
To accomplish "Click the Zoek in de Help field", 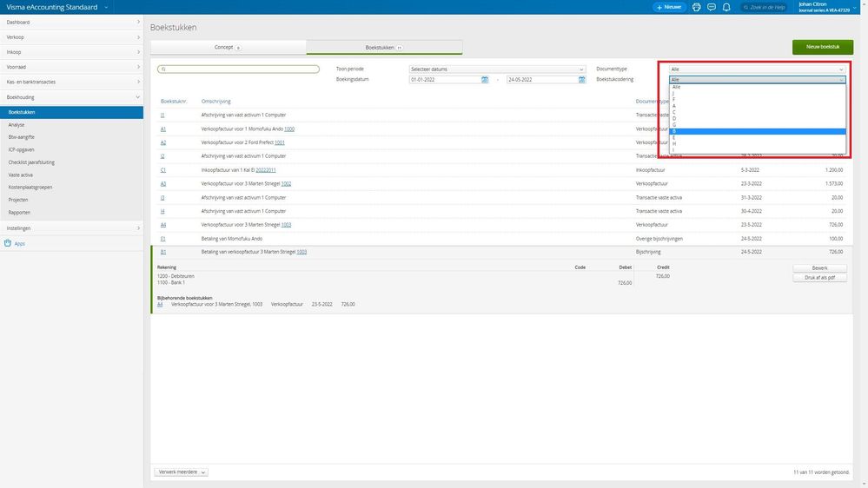I will pyautogui.click(x=765, y=7).
